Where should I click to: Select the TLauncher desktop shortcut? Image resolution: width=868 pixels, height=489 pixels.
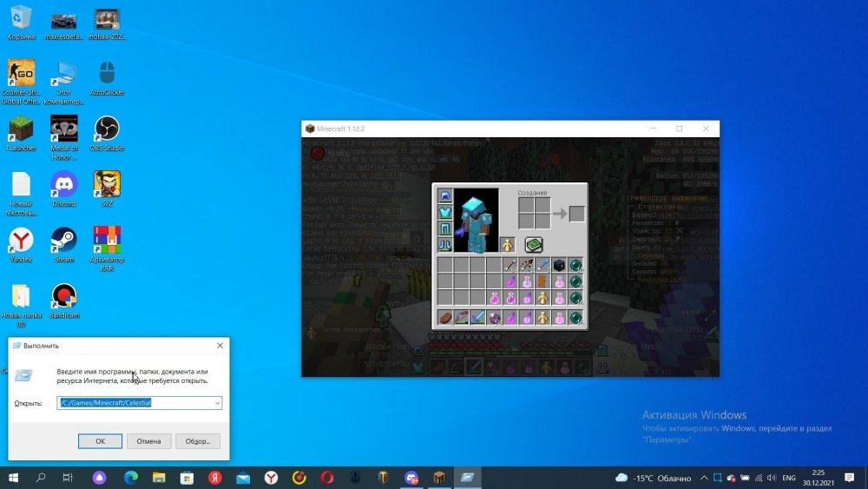[21, 134]
